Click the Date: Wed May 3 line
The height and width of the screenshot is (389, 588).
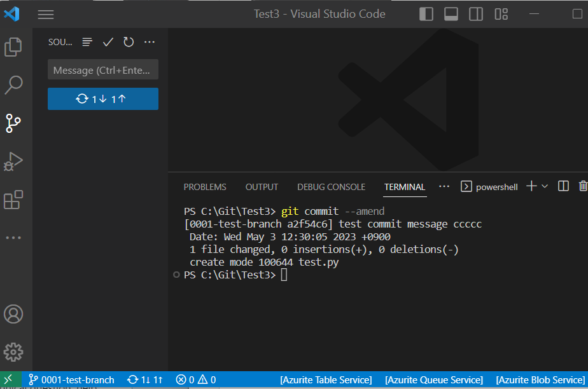[x=290, y=236]
